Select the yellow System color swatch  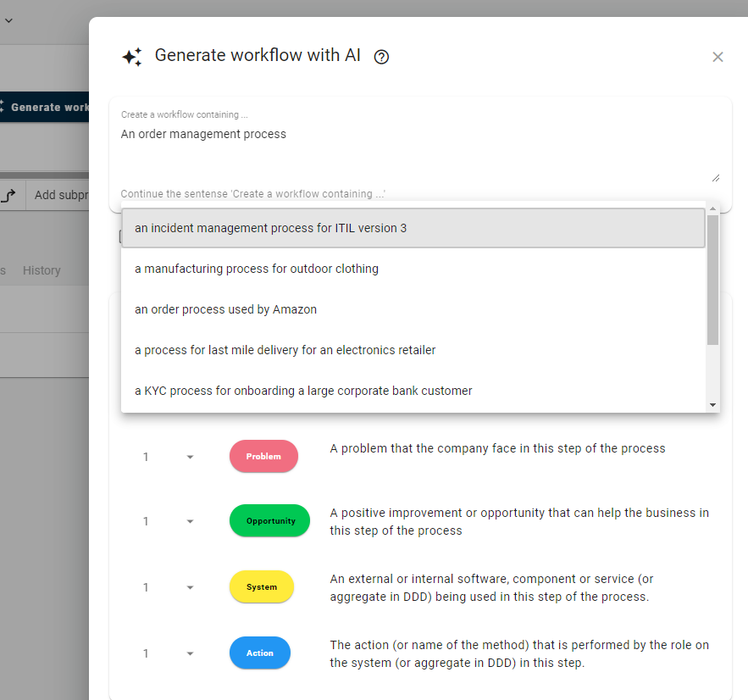pos(261,586)
